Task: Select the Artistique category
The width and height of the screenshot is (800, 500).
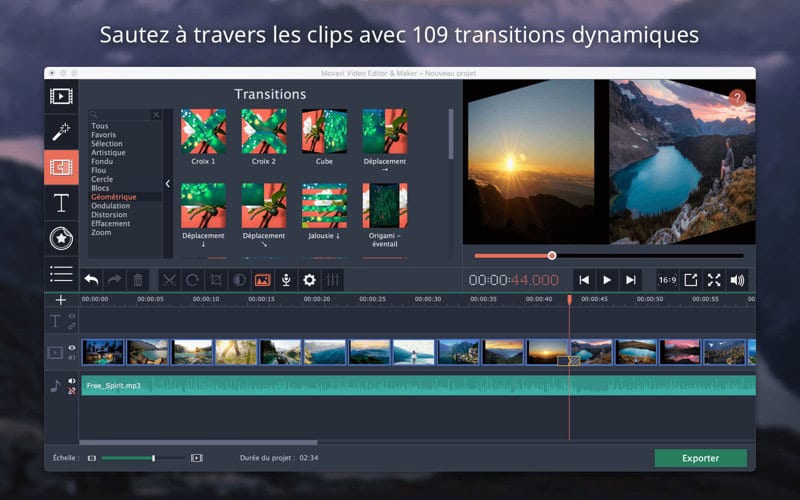Action: coord(108,153)
